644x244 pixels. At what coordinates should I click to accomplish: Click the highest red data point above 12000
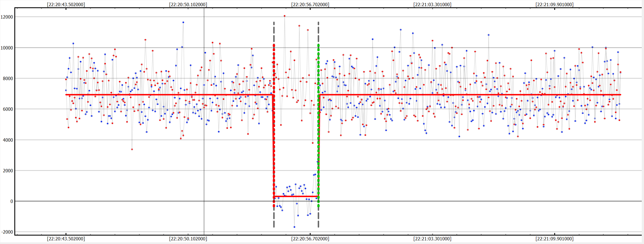pos(285,16)
